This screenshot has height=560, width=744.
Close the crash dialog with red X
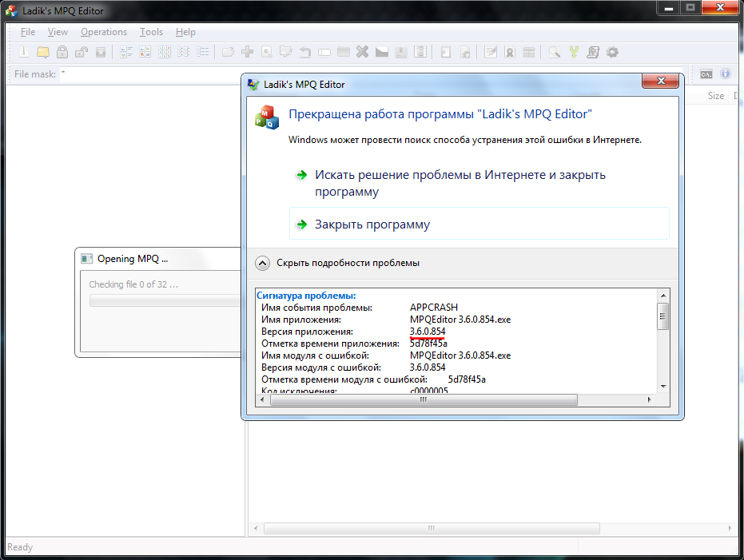[660, 81]
